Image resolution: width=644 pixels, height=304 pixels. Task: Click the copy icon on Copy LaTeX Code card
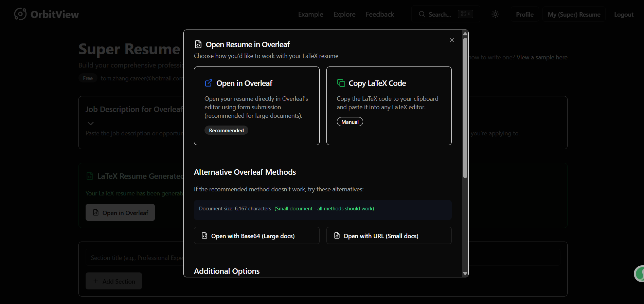pyautogui.click(x=341, y=83)
